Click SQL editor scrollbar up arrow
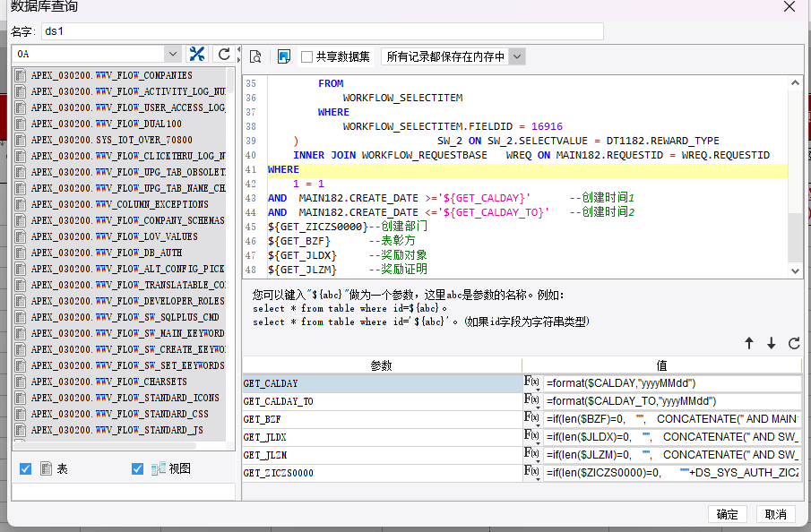The height and width of the screenshot is (532, 811). pyautogui.click(x=795, y=82)
